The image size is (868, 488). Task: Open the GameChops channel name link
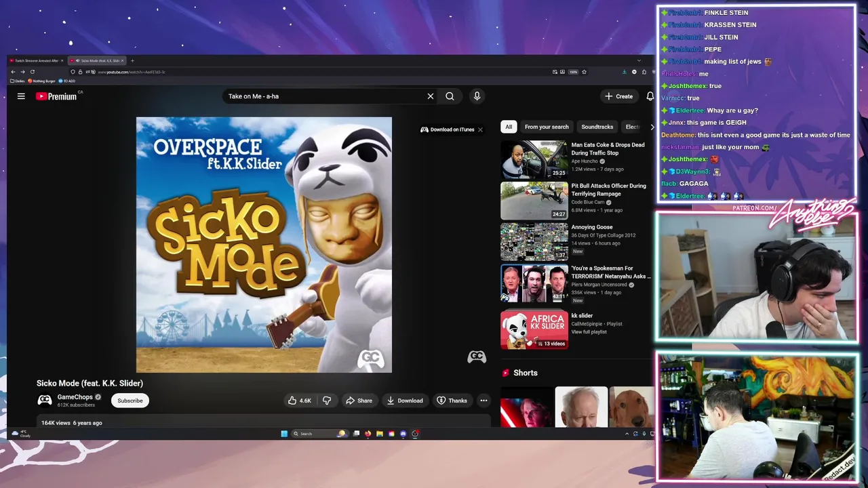point(75,397)
